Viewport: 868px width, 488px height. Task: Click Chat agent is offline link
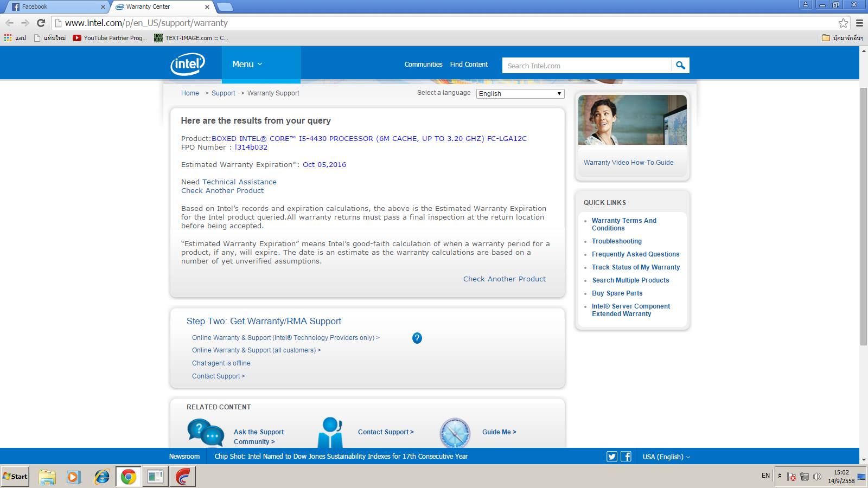click(x=221, y=363)
